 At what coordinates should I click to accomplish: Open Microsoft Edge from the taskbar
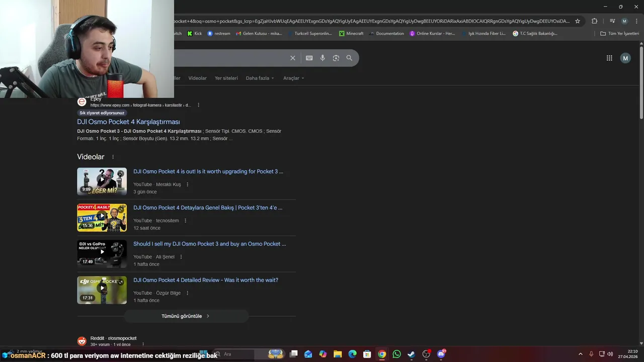click(352, 354)
